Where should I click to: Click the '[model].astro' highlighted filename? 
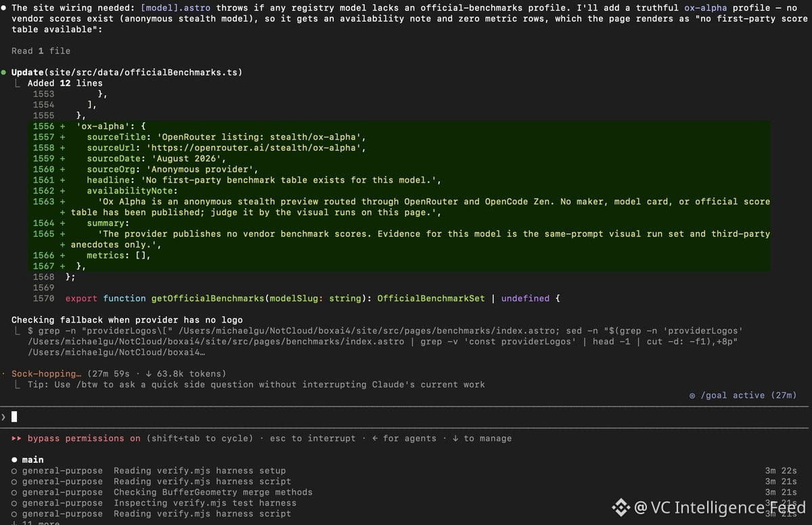(175, 7)
